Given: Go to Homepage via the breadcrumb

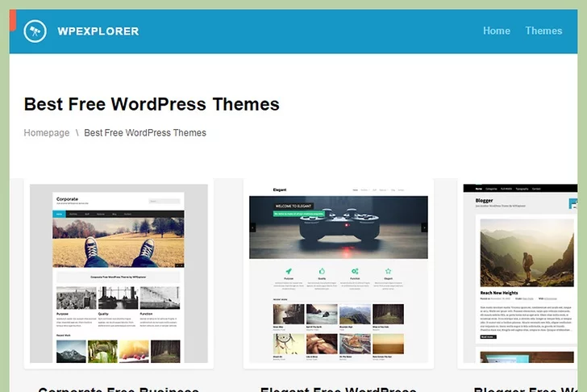Looking at the screenshot, I should pos(47,132).
